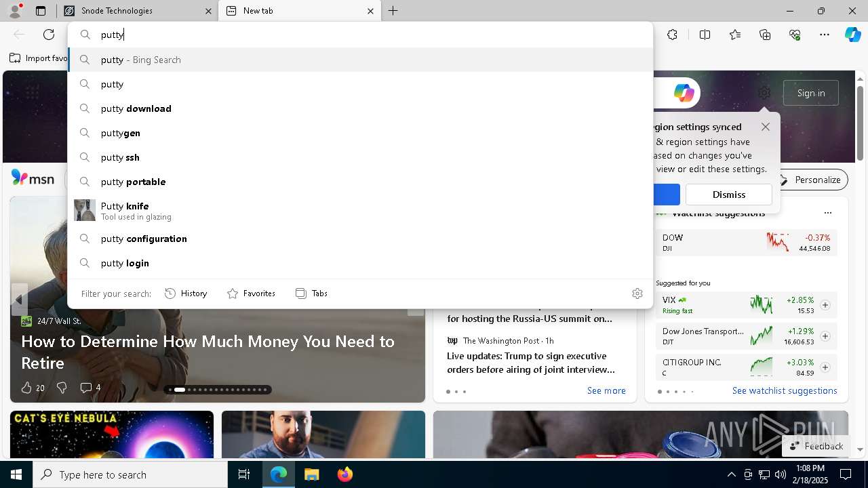Select putty portable suggestion
868x488 pixels.
(x=360, y=182)
